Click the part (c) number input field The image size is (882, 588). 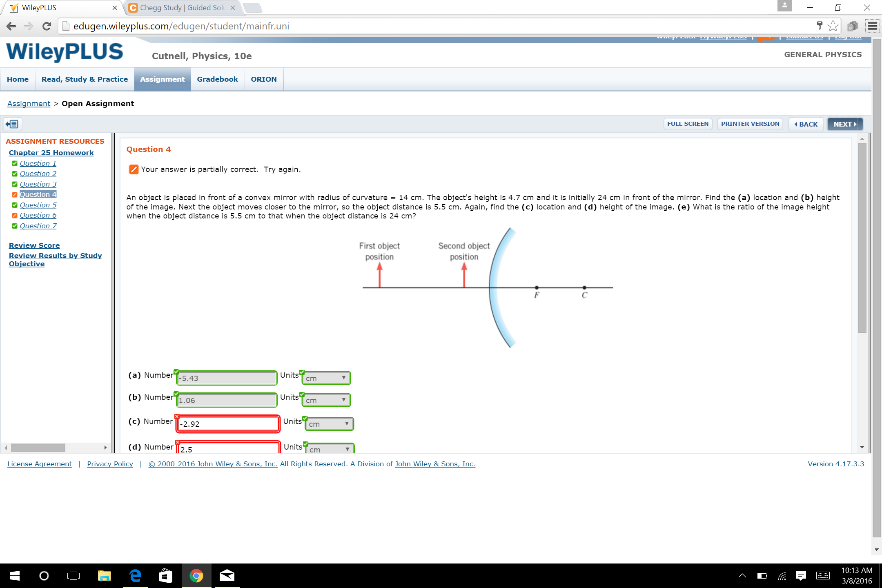coord(228,424)
